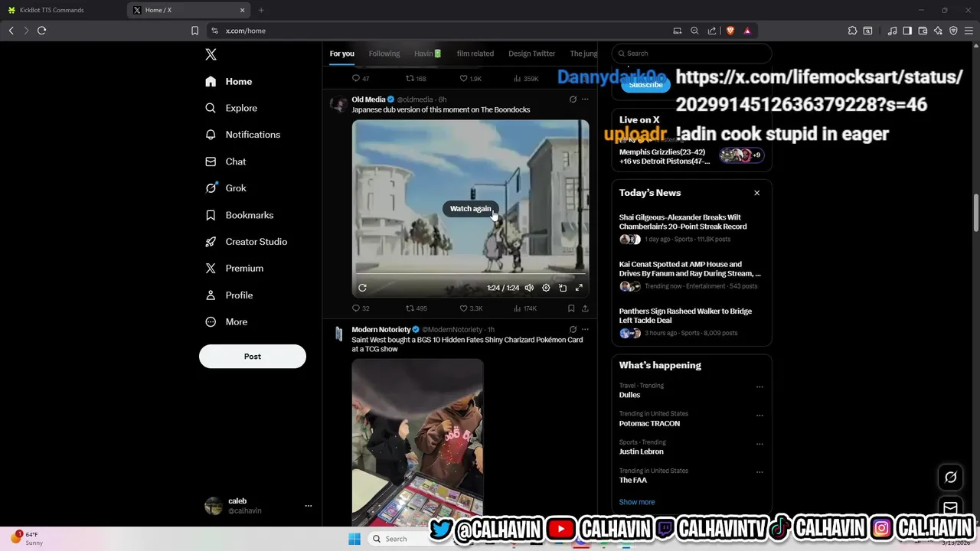Open more options for The FAA trend
Image resolution: width=980 pixels, height=551 pixels.
(759, 472)
